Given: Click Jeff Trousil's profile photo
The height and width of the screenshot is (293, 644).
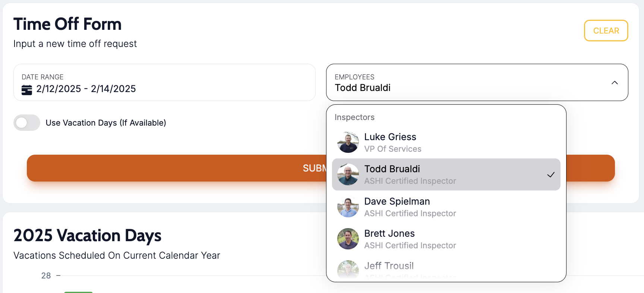Looking at the screenshot, I should 348,270.
